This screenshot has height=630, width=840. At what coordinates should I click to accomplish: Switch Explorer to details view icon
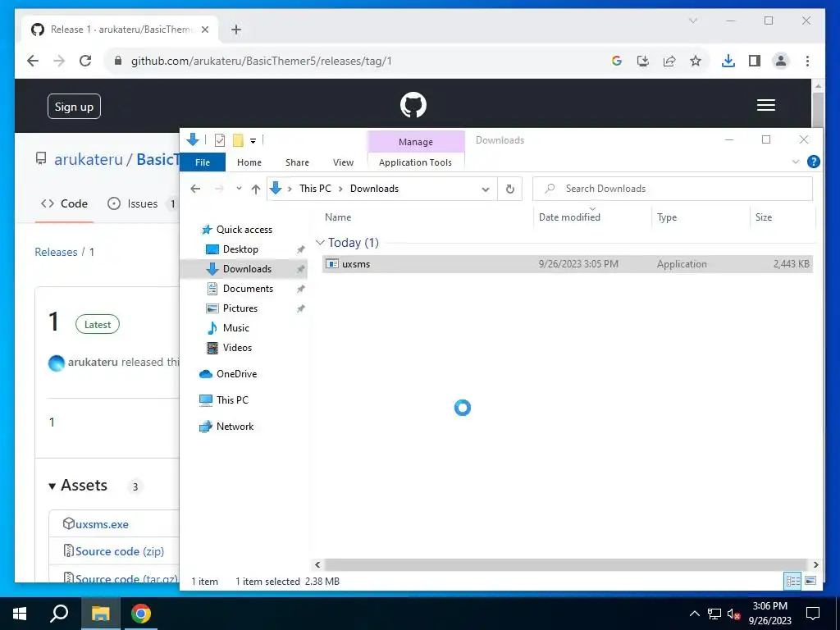pyautogui.click(x=793, y=581)
